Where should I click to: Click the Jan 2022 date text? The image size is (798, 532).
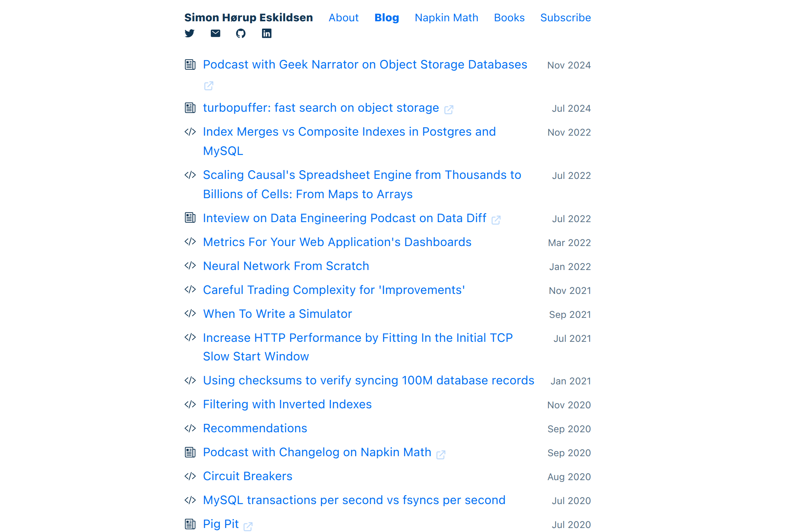point(570,267)
